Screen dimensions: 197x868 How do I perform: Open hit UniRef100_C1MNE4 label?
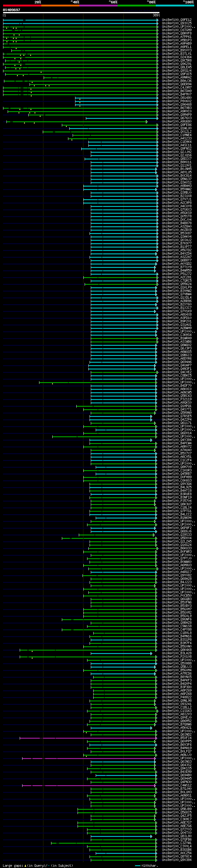click(x=176, y=135)
